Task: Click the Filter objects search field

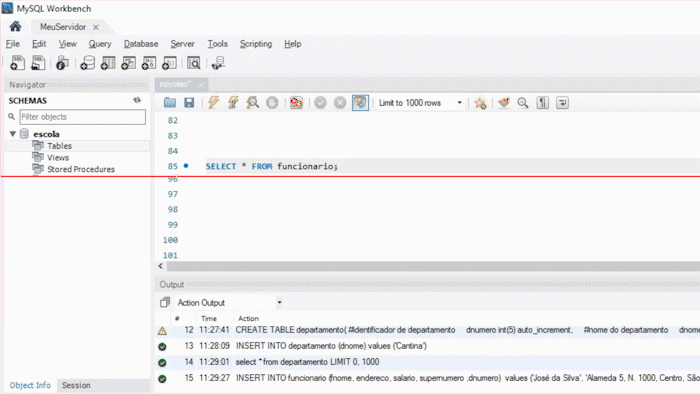Action: pos(83,117)
